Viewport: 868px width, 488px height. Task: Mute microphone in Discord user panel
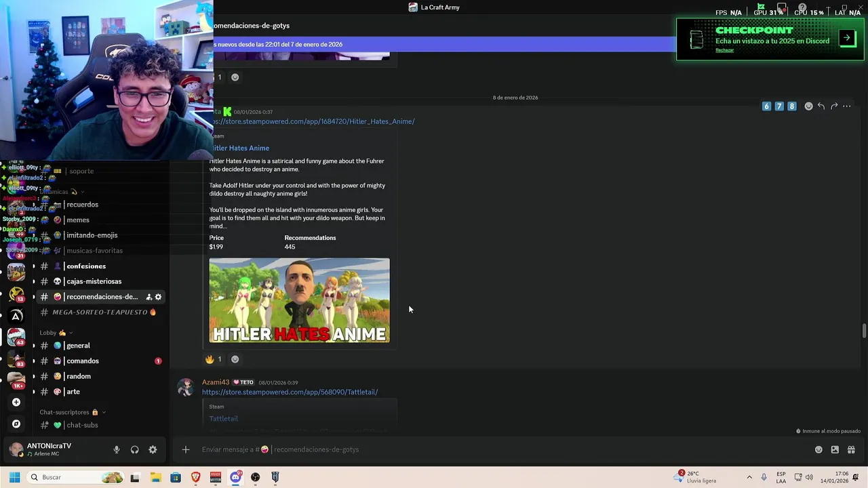tap(117, 449)
